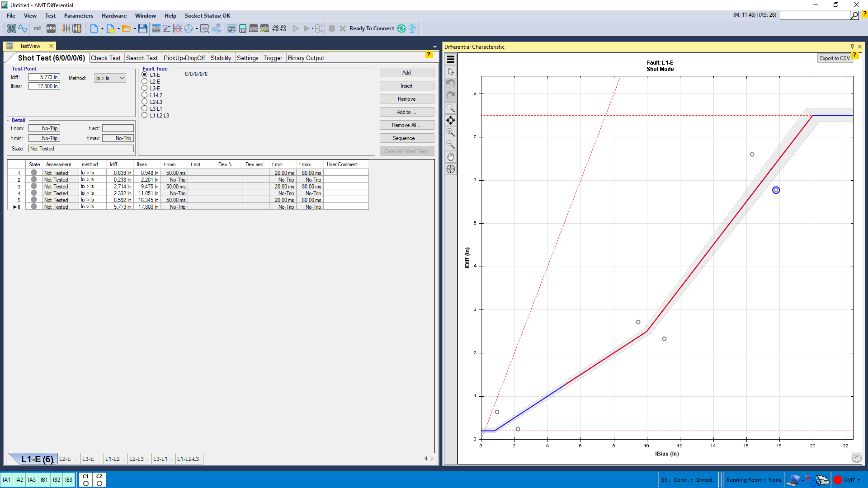Click the crosshair target tool on chart
Screen dimensions: 868x488
click(x=451, y=169)
